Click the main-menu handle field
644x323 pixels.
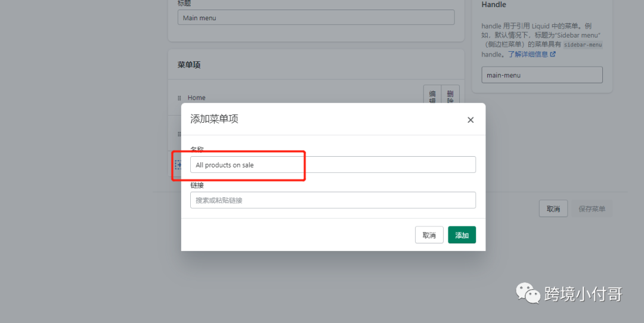click(541, 75)
